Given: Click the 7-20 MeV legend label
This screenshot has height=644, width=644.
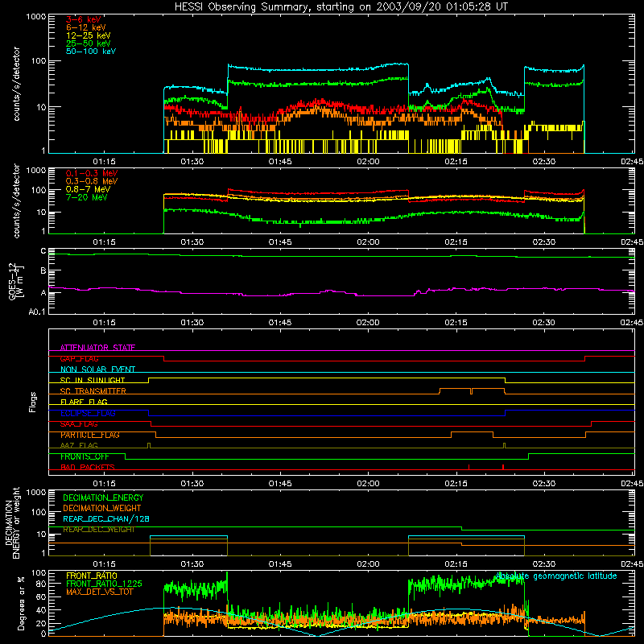Looking at the screenshot, I should (87, 197).
